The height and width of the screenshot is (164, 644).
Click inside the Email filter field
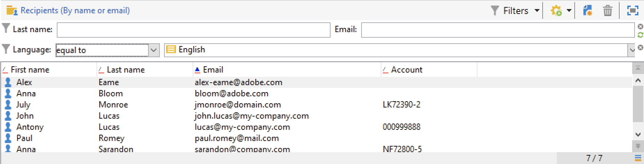click(498, 30)
